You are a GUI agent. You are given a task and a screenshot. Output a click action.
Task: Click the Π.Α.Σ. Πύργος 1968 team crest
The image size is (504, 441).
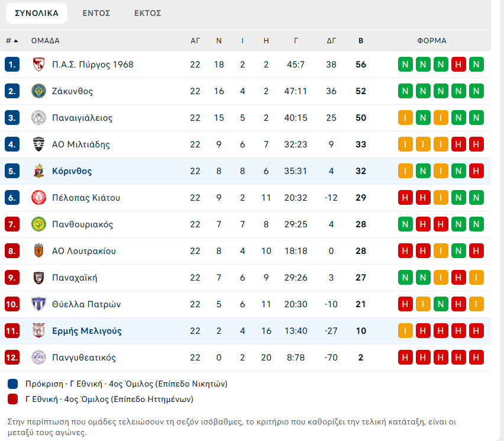(x=38, y=65)
